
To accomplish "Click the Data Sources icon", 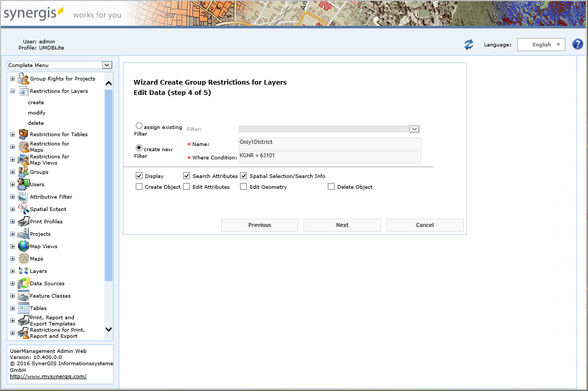I will click(x=23, y=283).
